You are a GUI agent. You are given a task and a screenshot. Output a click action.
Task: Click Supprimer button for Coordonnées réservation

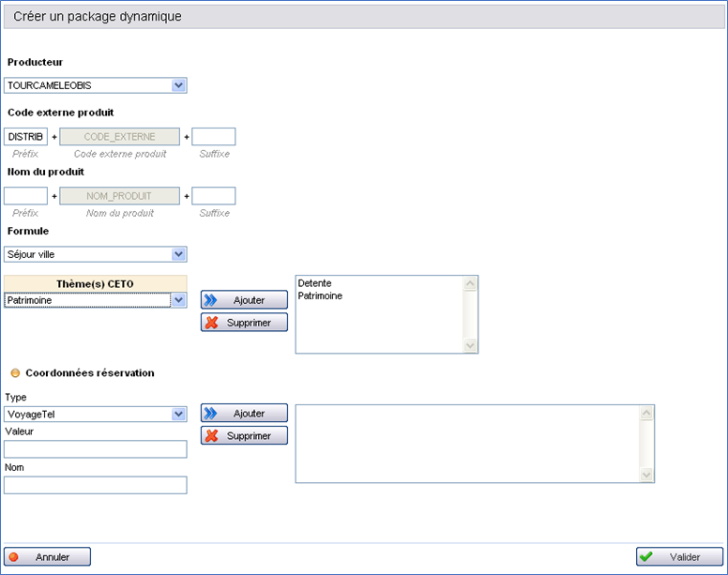(244, 436)
